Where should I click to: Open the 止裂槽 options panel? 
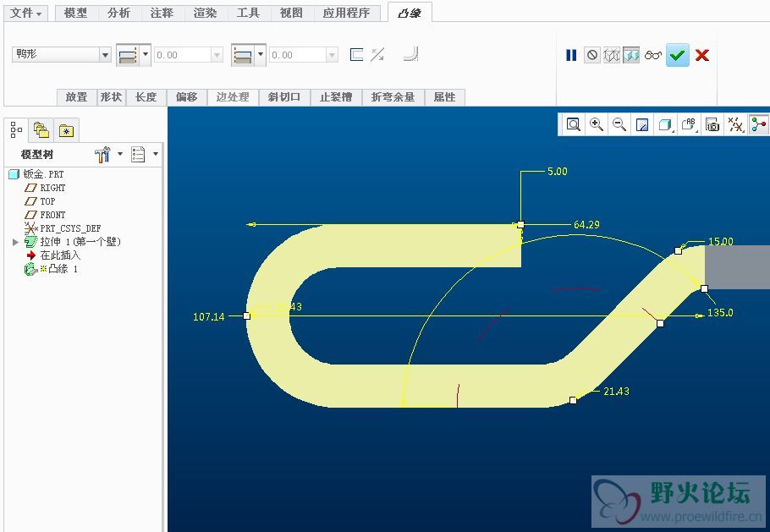click(x=336, y=97)
